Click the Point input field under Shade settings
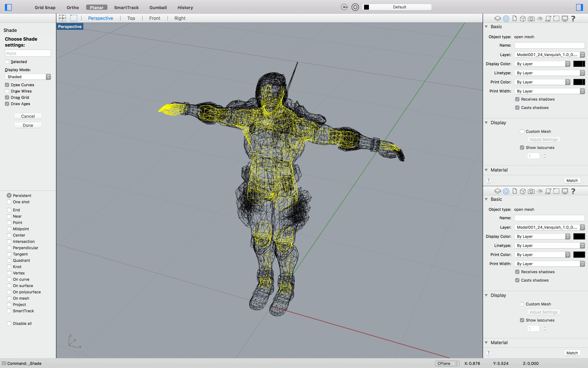588x368 pixels. (x=28, y=53)
